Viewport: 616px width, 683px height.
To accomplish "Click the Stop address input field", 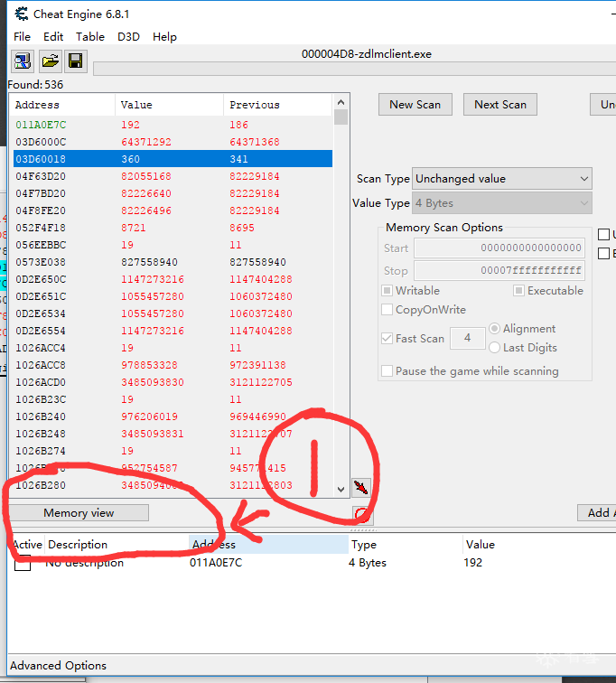I will point(499,270).
